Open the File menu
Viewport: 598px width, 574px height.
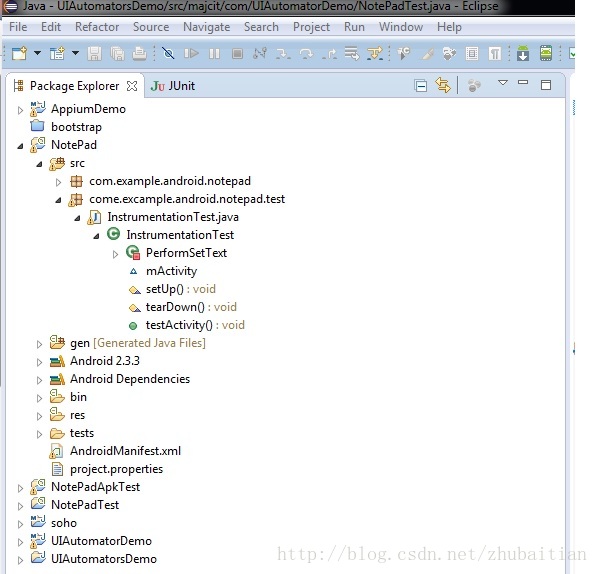tap(18, 27)
